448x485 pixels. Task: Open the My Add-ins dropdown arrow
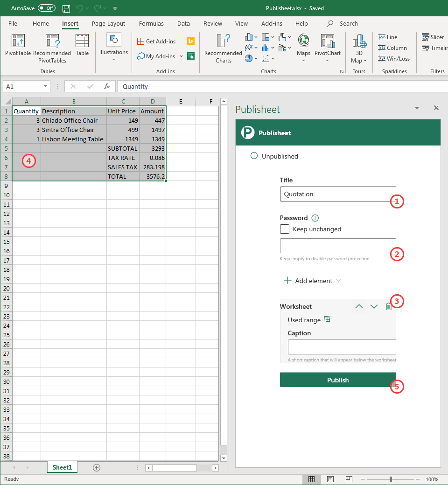coord(181,56)
